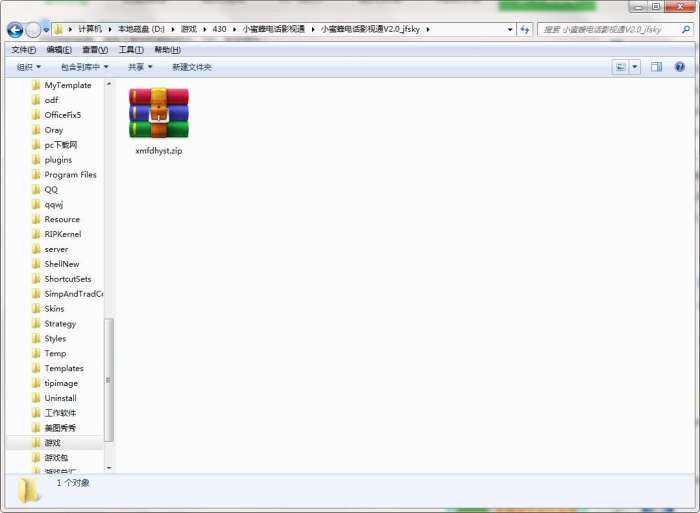
Task: Click 游戏 in the address breadcrumb
Action: pyautogui.click(x=189, y=29)
